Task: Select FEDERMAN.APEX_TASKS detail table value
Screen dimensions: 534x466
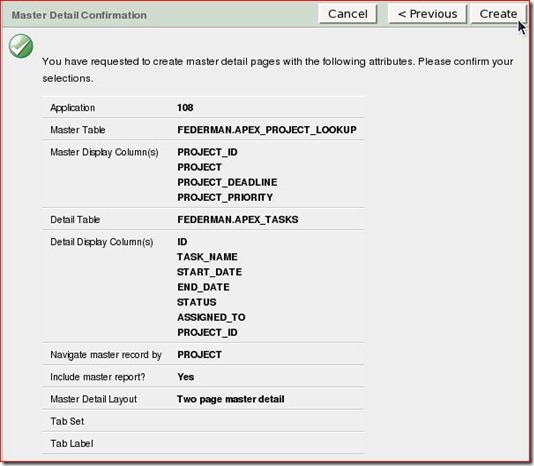Action: click(x=238, y=219)
